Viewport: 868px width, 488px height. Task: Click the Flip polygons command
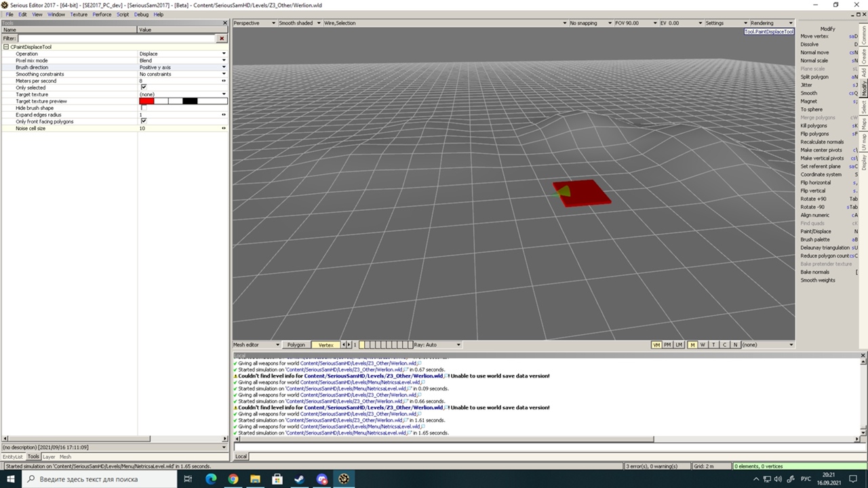pos(829,134)
